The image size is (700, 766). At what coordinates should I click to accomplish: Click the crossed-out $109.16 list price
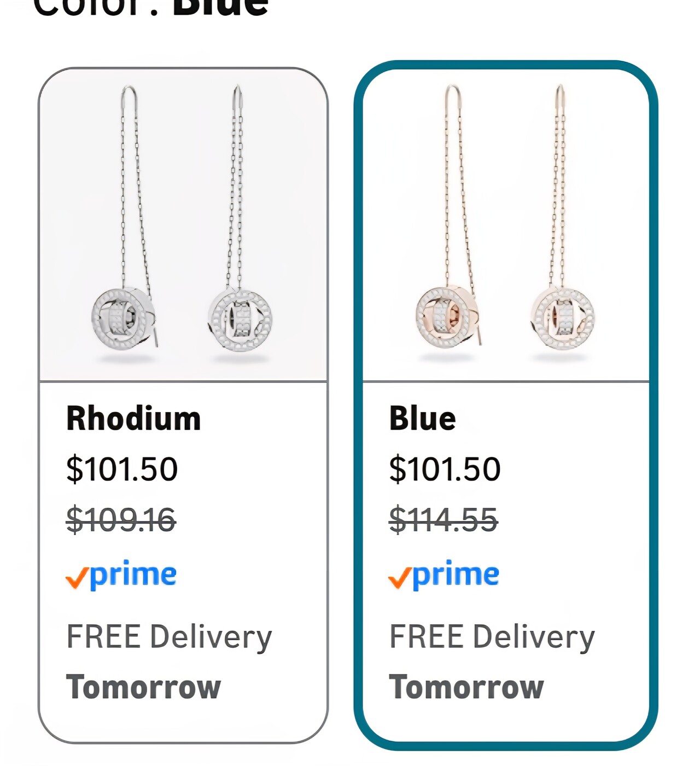tap(121, 520)
